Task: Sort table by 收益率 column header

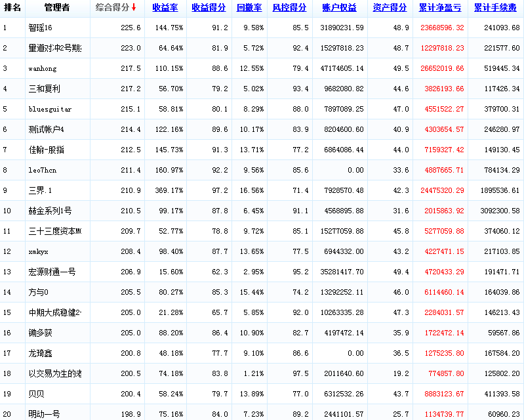Action: click(165, 8)
